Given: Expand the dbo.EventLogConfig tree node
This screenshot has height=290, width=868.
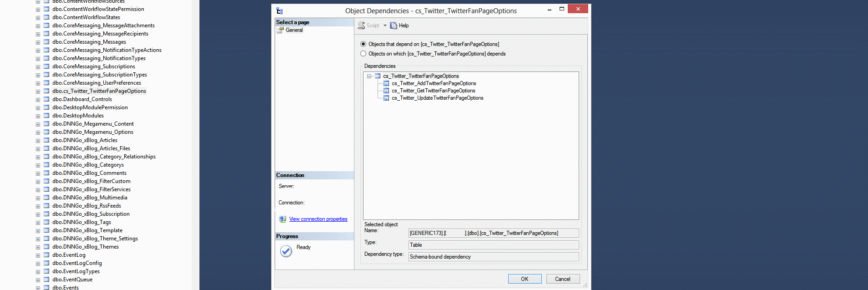Looking at the screenshot, I should coord(38,264).
